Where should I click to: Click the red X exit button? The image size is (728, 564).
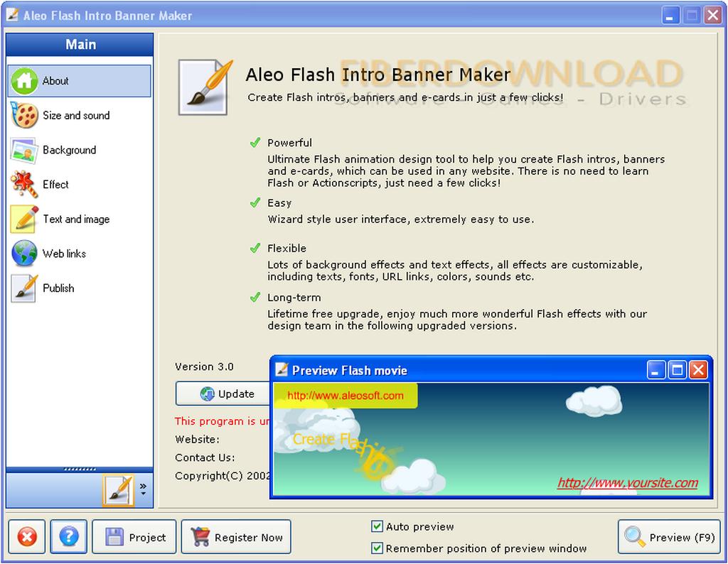click(27, 536)
